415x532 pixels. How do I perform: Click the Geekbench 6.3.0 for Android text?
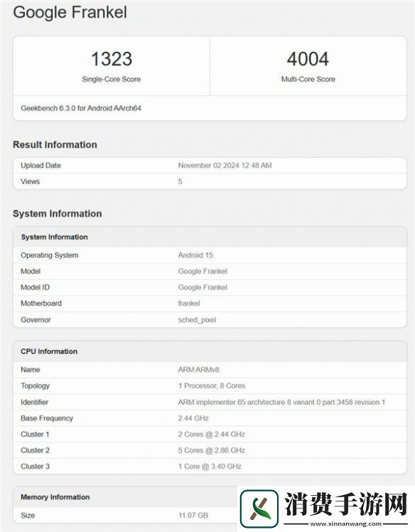81,108
